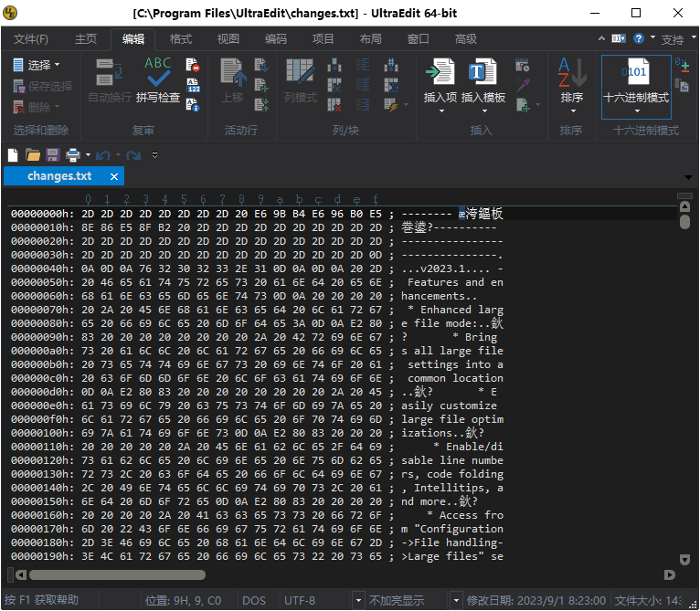The image size is (700, 611).
Task: Click the insert/fill columns icon
Action: click(334, 65)
